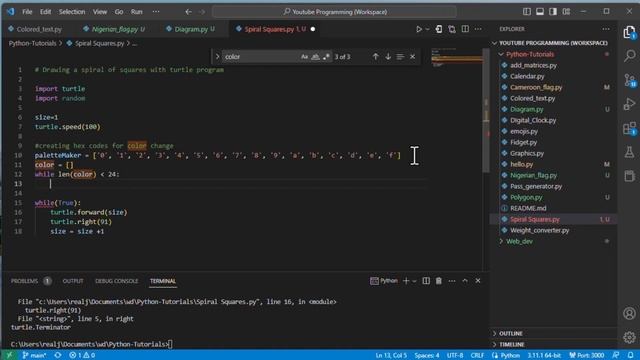Viewport: 640px width, 360px height.
Task: Split the editor to the right
Action: click(x=465, y=29)
